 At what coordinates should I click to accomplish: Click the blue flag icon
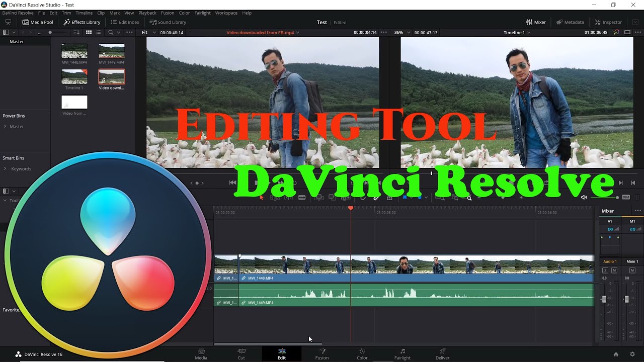(x=405, y=198)
